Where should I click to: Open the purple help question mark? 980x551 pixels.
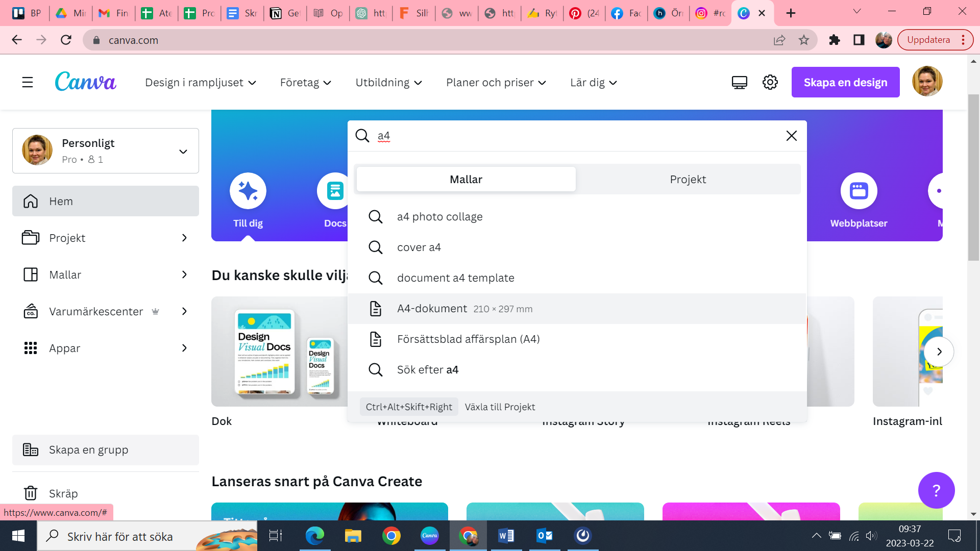click(x=936, y=490)
